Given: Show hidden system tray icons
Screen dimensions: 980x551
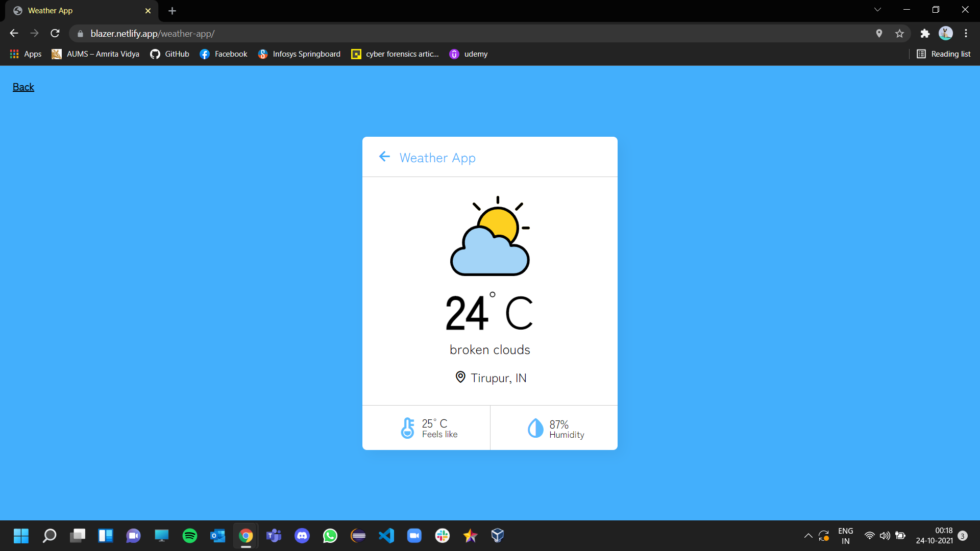Looking at the screenshot, I should pyautogui.click(x=808, y=536).
